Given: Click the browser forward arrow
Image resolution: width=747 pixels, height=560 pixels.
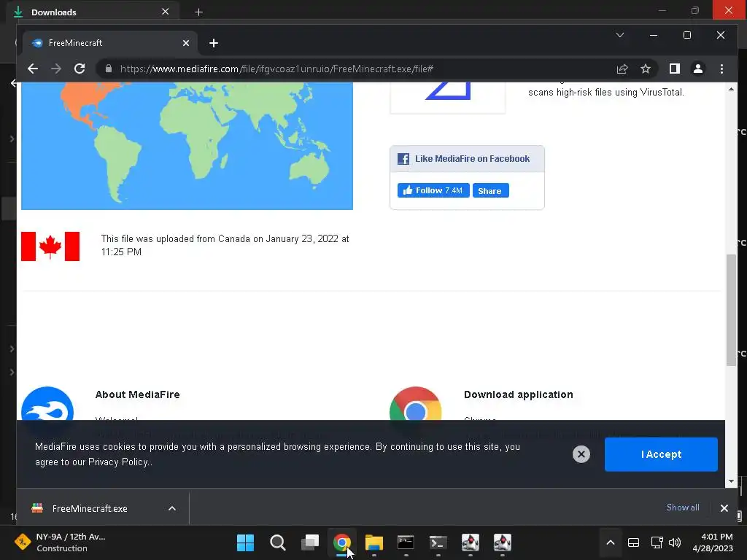Looking at the screenshot, I should pyautogui.click(x=55, y=69).
